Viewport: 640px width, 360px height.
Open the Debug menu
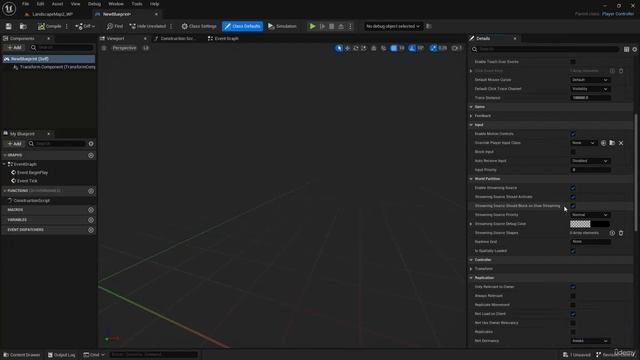tap(94, 4)
